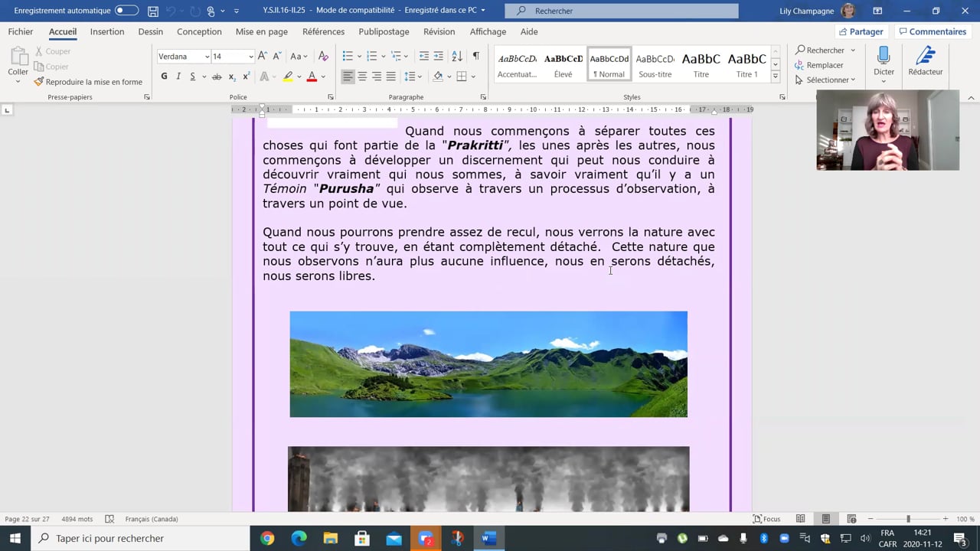Apply strikethrough formatting
980x551 pixels.
click(217, 77)
